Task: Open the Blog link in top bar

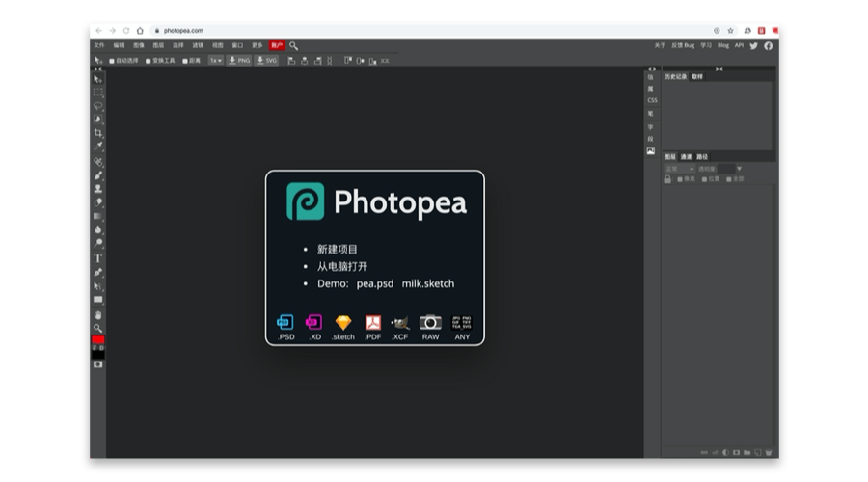Action: (723, 45)
